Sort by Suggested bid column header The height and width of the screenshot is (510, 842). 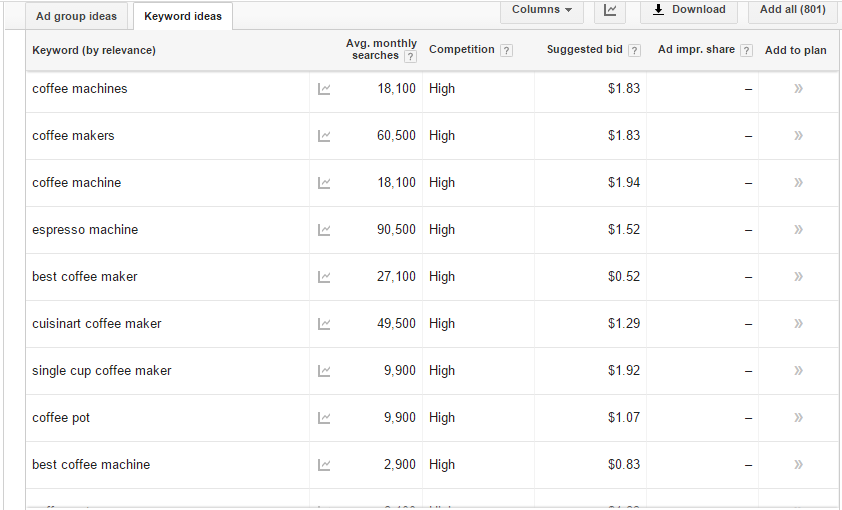584,49
